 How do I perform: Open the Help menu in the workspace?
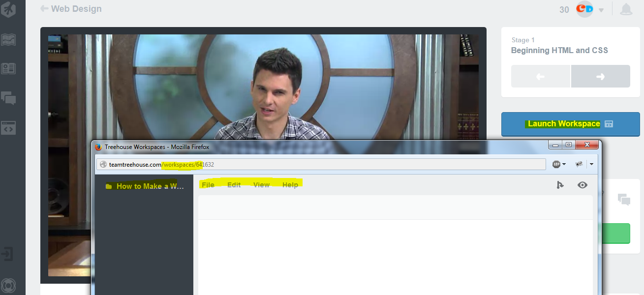coord(290,185)
